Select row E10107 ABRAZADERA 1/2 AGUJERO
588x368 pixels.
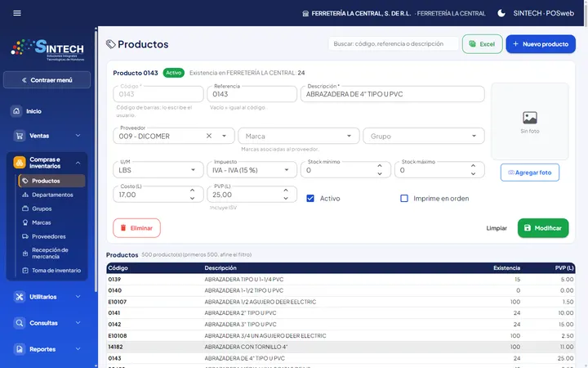[341, 302]
